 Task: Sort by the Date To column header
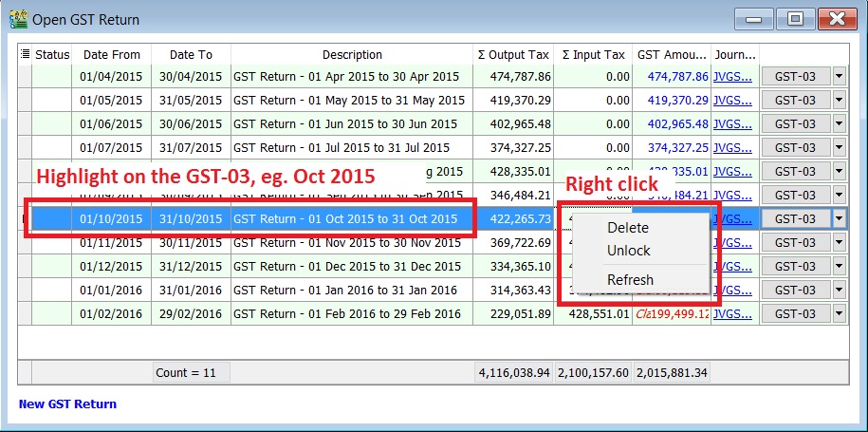click(191, 55)
